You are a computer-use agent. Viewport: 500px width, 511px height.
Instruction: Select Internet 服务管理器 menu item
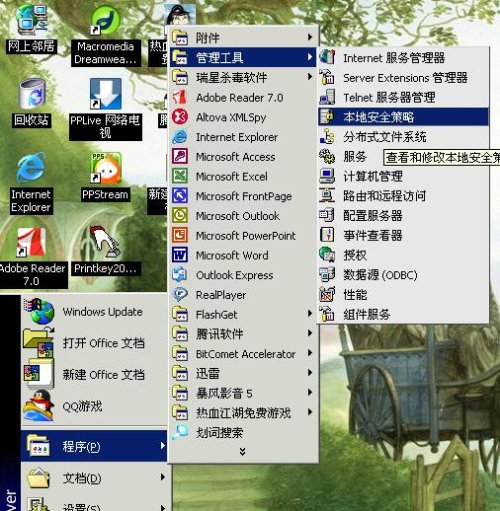click(403, 57)
